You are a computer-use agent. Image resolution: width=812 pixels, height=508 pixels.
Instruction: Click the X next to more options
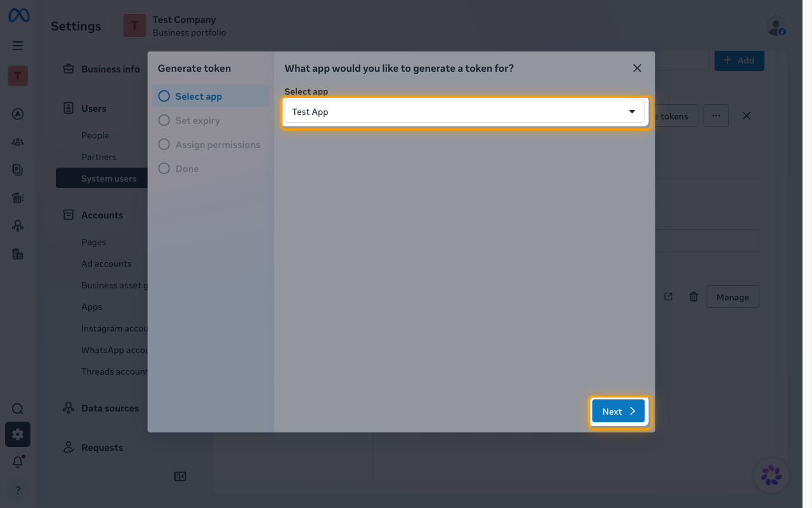tap(747, 116)
